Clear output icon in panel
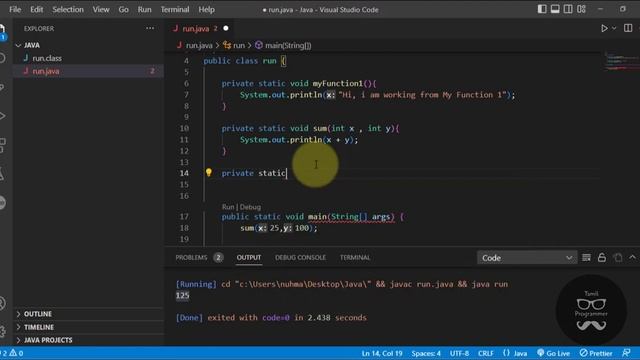640x360 pixels. coord(586,258)
